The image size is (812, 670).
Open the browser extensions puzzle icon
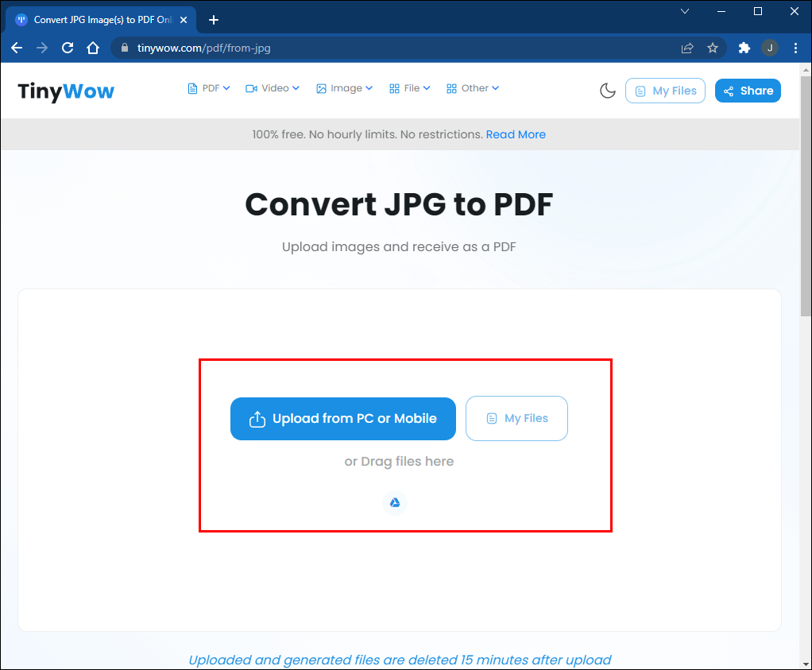(x=744, y=48)
